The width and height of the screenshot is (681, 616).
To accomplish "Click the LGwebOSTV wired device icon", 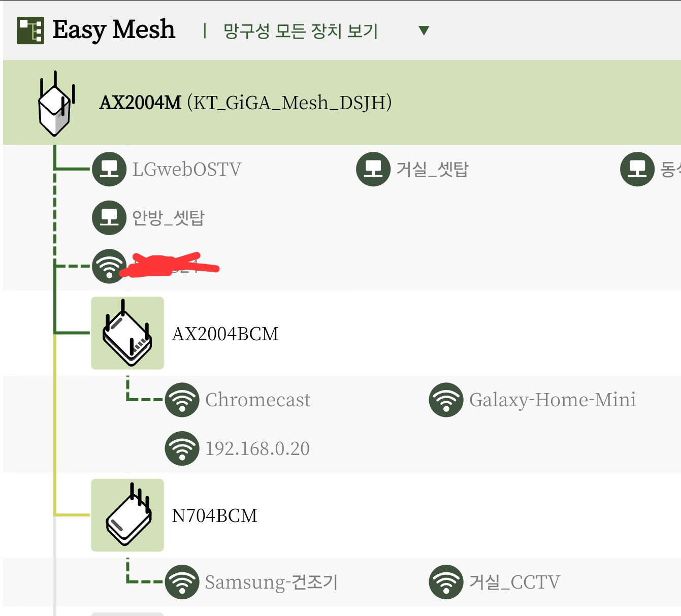I will [109, 169].
